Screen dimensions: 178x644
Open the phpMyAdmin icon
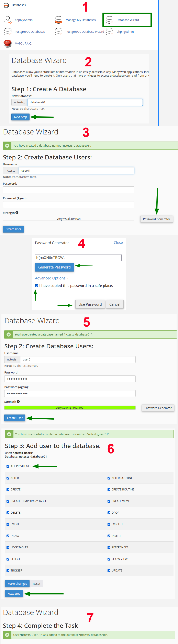8,20
